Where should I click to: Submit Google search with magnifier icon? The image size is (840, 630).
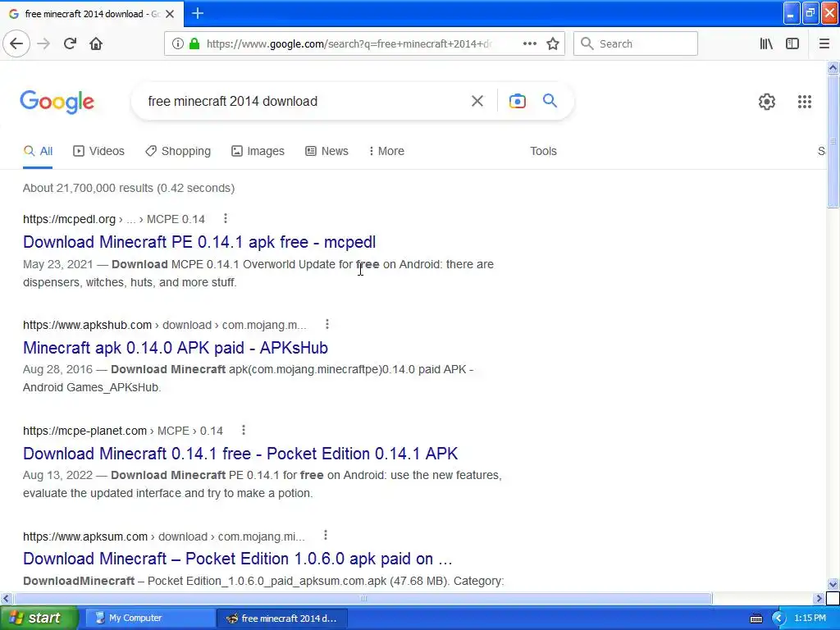(550, 101)
